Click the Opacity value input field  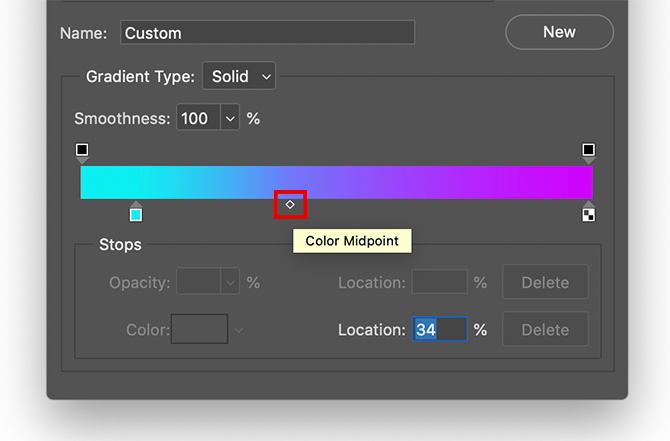click(x=198, y=283)
